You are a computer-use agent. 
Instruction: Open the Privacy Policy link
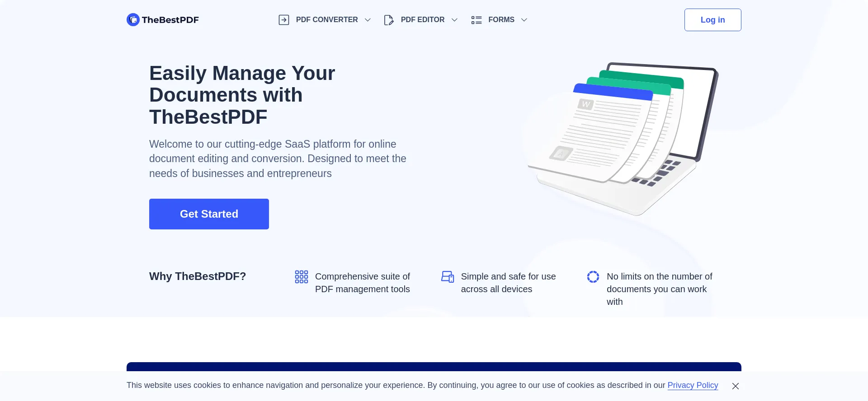(x=693, y=385)
